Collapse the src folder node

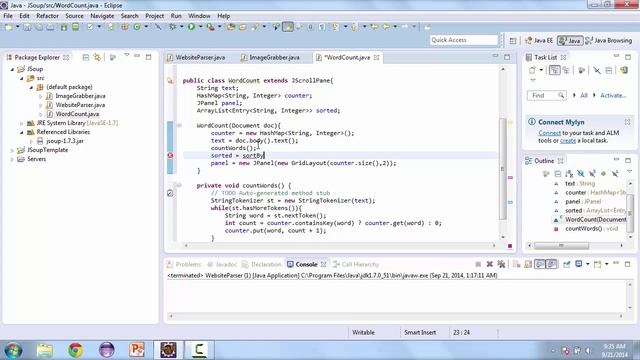point(22,78)
